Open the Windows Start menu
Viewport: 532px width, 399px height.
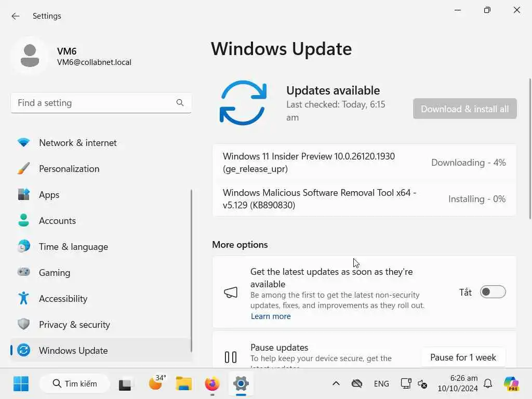coord(21,383)
